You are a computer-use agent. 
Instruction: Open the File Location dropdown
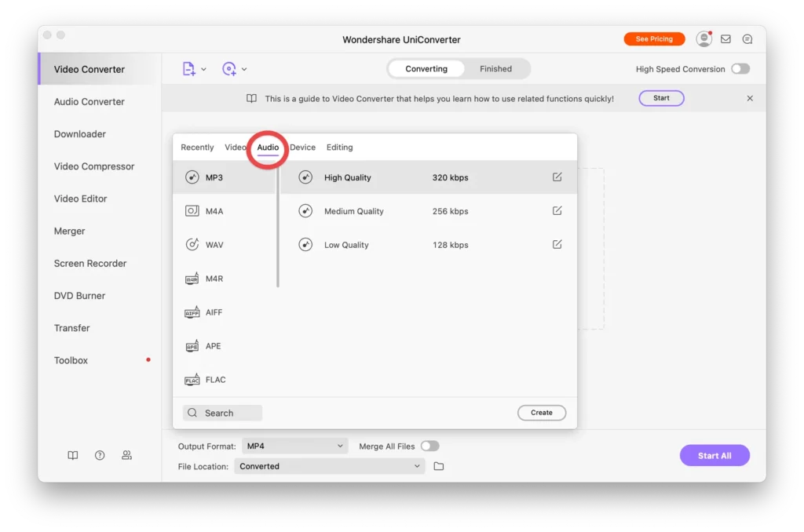click(x=330, y=466)
